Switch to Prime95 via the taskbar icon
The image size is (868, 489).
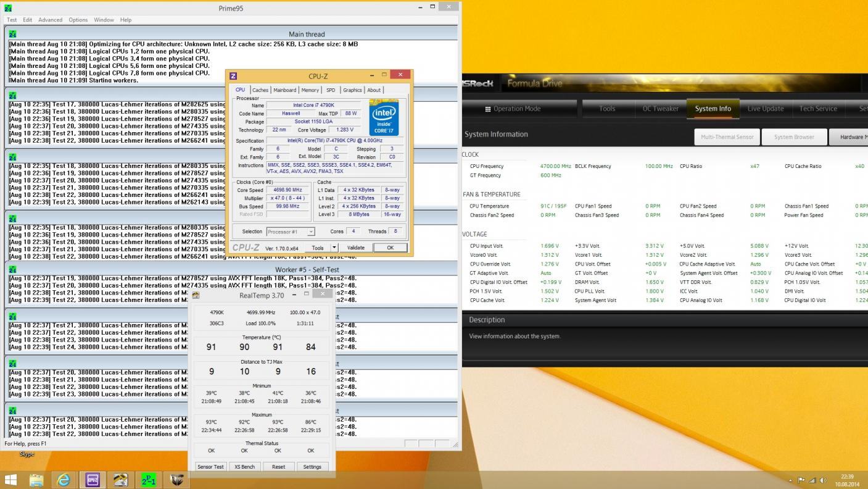click(149, 480)
